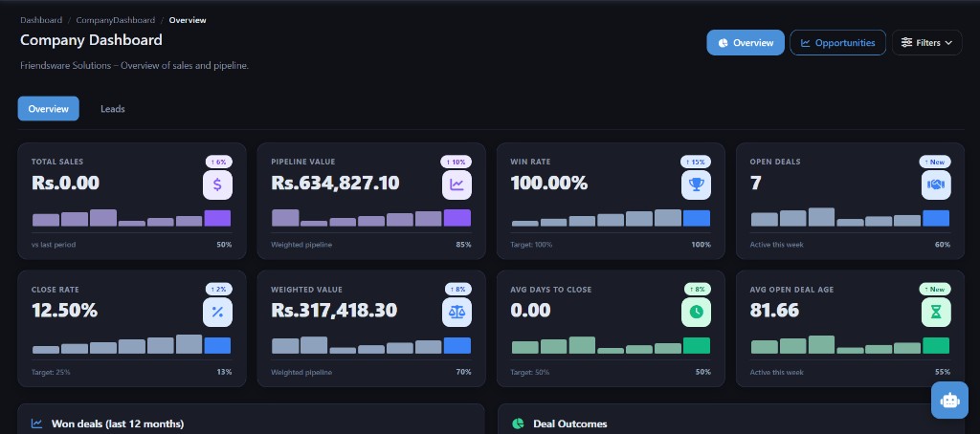Select the Overview tab below the page title

(48, 109)
